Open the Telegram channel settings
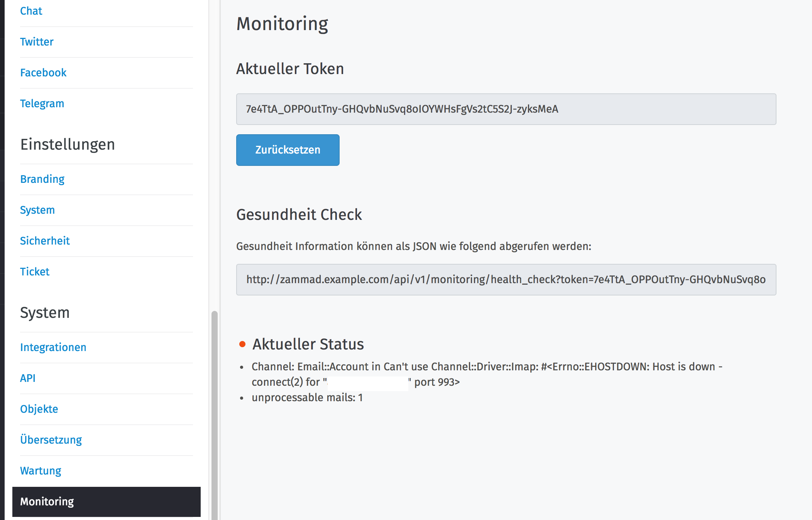 click(42, 103)
